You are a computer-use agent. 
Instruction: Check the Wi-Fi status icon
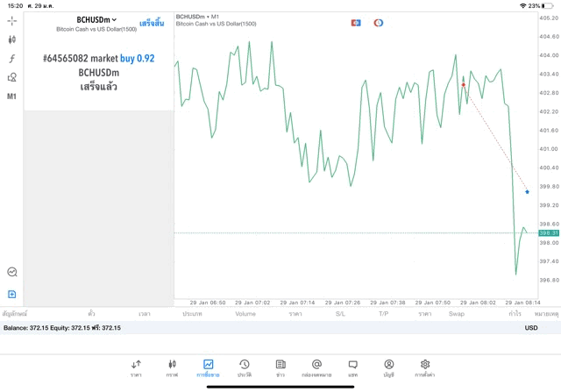click(522, 6)
